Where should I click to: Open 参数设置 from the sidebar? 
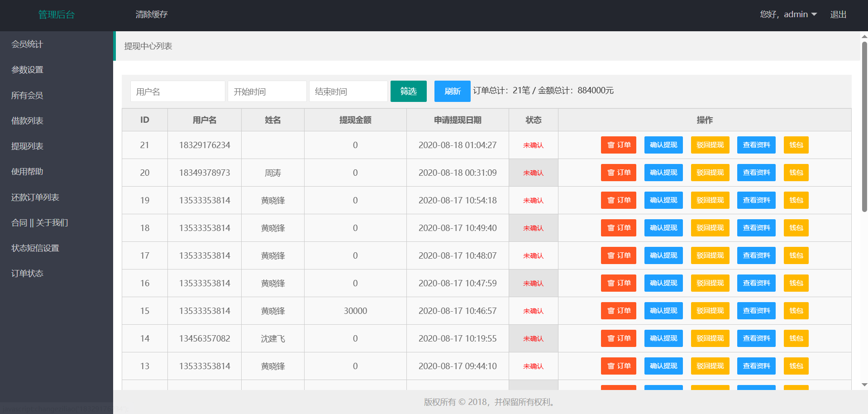pos(27,70)
